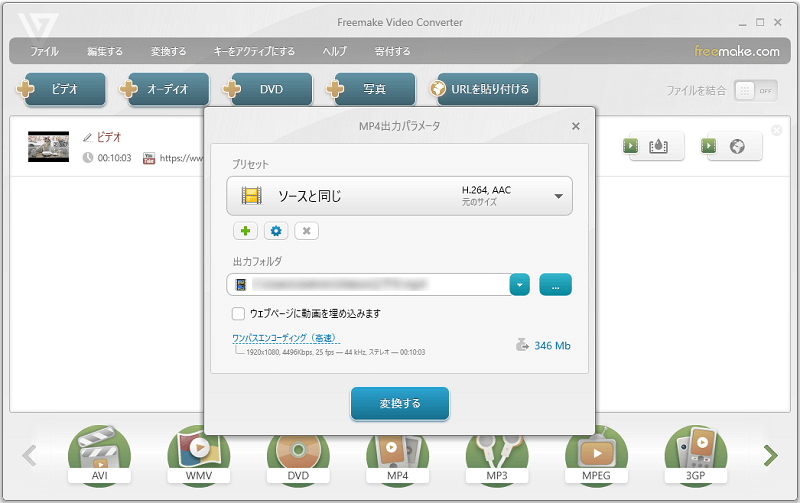Open the 寄付する menu
This screenshot has width=800, height=503.
click(x=392, y=52)
